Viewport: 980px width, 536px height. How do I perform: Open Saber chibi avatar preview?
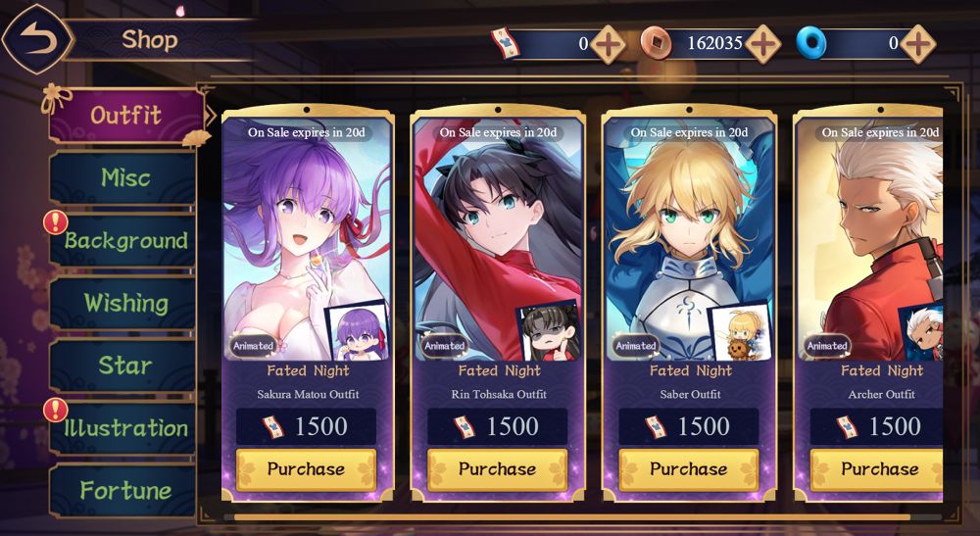pos(739,332)
